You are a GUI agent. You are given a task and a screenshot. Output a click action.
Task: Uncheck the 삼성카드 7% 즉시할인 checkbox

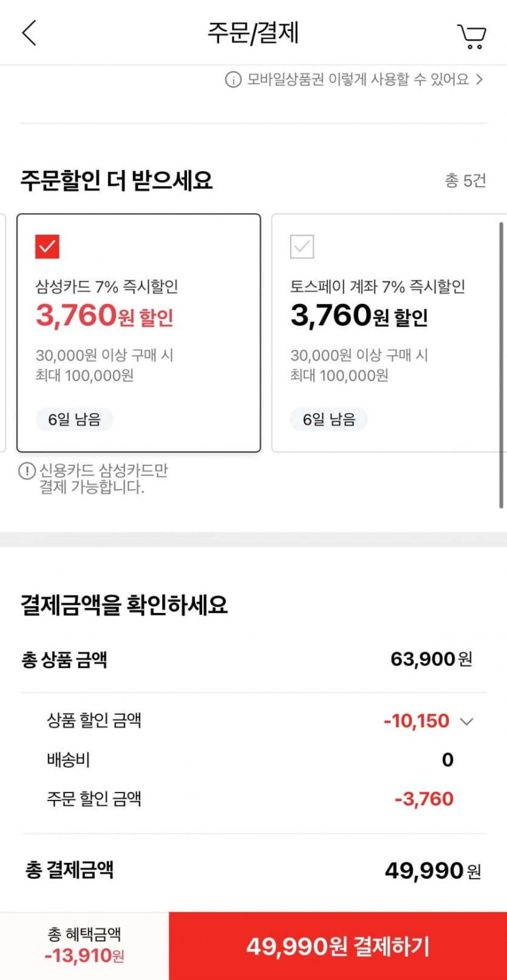click(47, 247)
